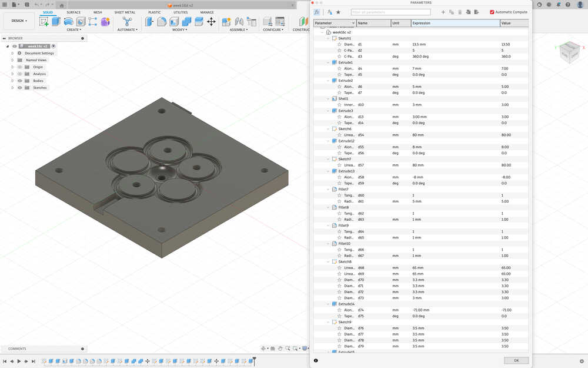Click the Automate tool icon
The height and width of the screenshot is (368, 588).
pyautogui.click(x=127, y=21)
